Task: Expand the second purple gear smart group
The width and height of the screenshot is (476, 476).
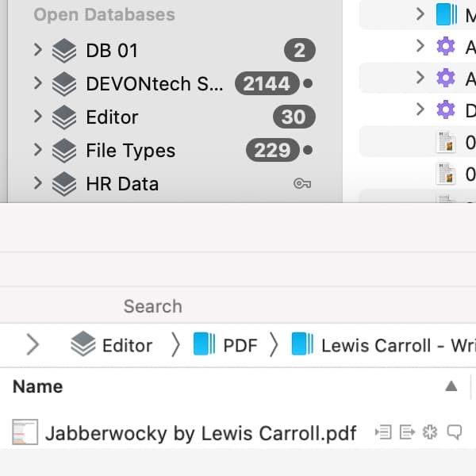Action: point(420,78)
